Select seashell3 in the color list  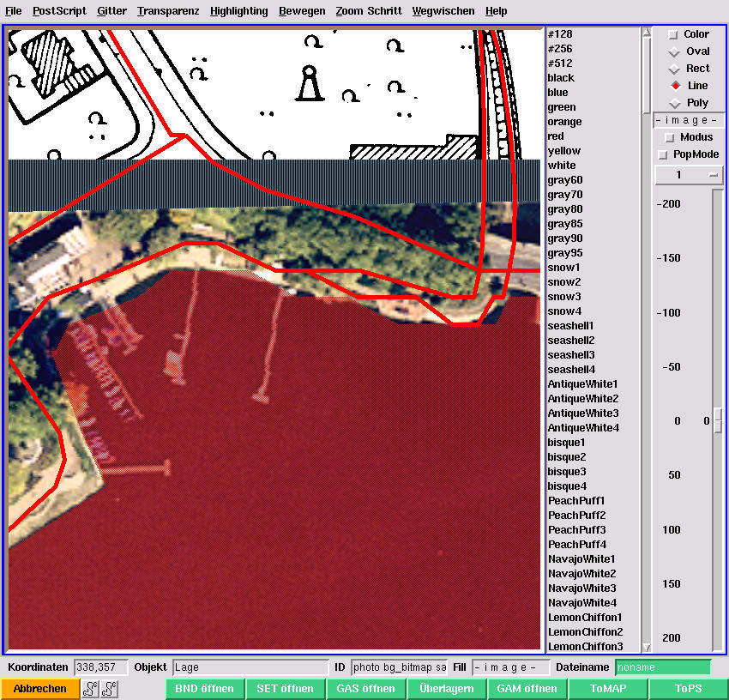click(571, 355)
